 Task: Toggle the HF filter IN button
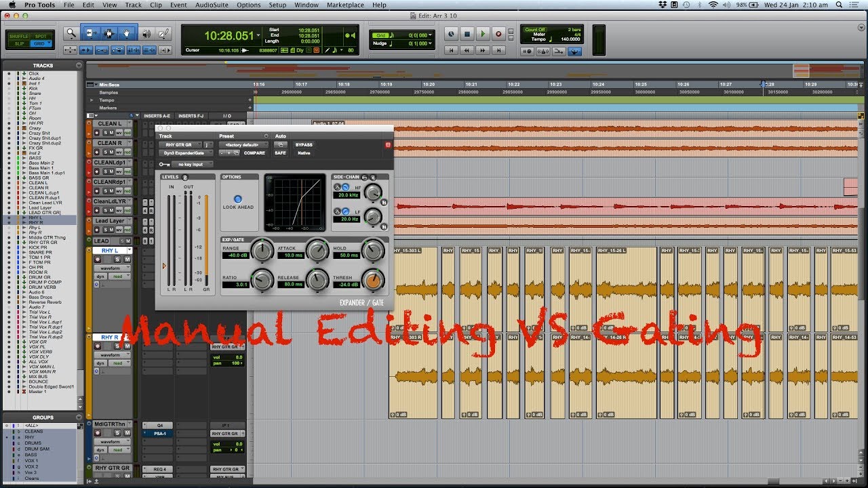[x=384, y=202]
